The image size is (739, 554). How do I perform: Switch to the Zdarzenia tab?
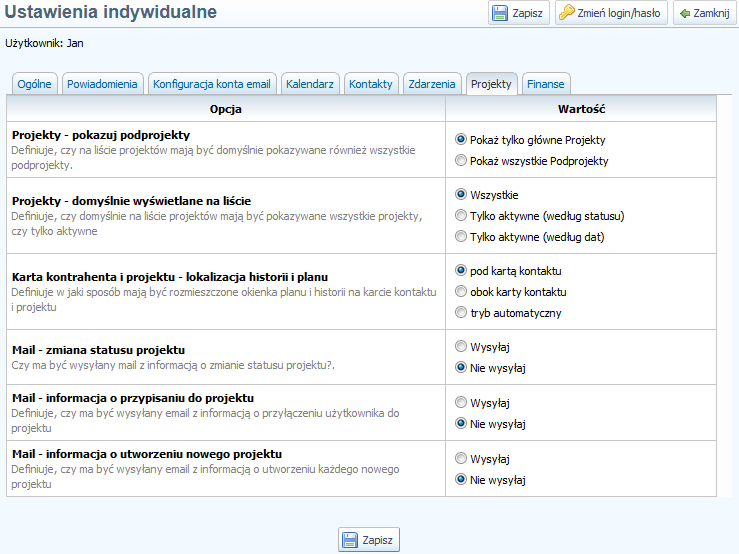click(x=432, y=84)
